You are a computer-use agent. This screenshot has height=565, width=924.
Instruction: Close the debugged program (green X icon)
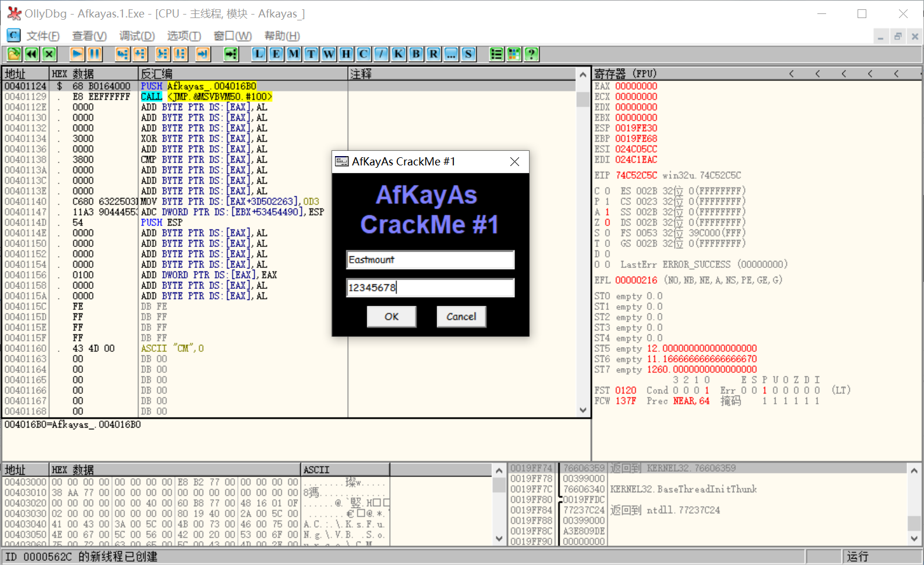coord(49,54)
